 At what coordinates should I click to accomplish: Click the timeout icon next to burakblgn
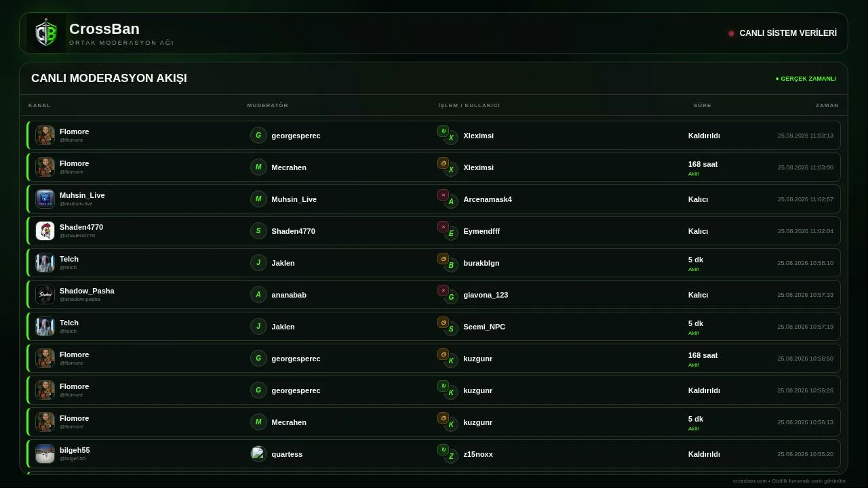pos(443,258)
